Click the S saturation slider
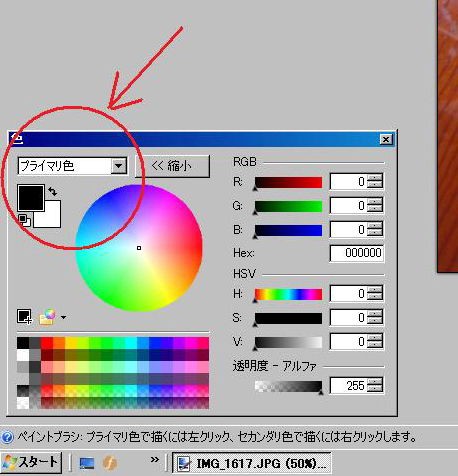This screenshot has height=476, width=458. coord(288,318)
